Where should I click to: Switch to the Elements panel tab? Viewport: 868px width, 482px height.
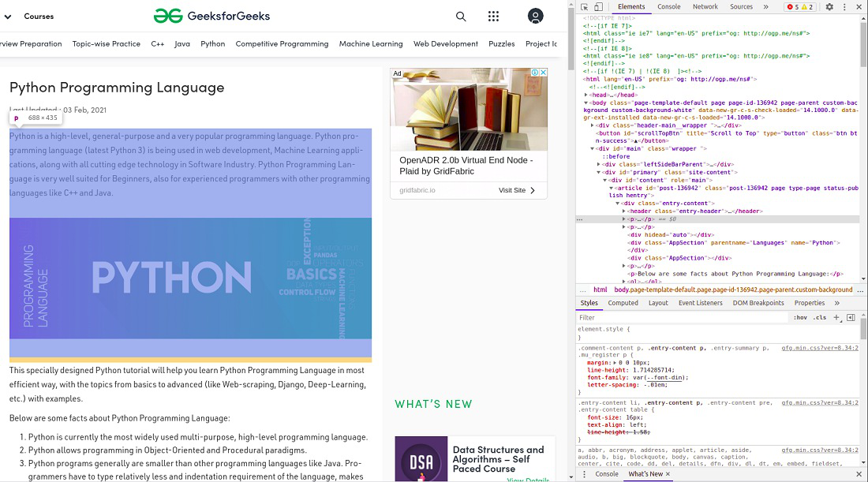[x=631, y=6]
